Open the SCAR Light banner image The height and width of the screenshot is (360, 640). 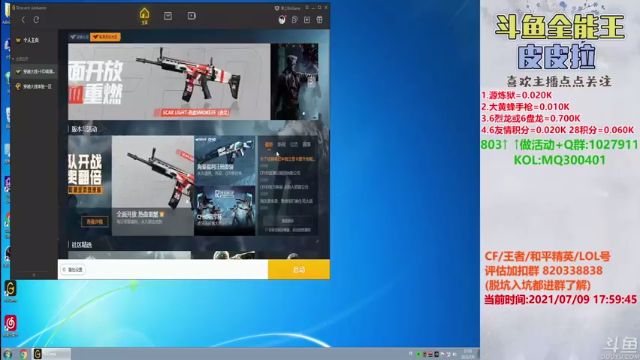pyautogui.click(x=169, y=82)
